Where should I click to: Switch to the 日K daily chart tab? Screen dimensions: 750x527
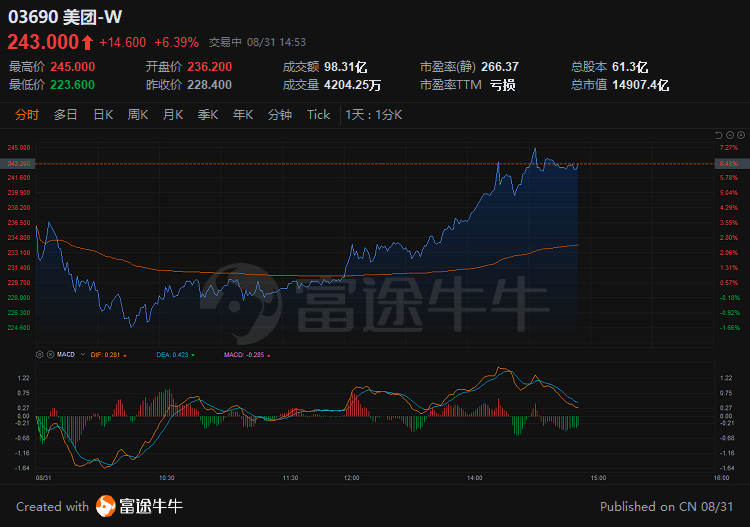coord(103,115)
